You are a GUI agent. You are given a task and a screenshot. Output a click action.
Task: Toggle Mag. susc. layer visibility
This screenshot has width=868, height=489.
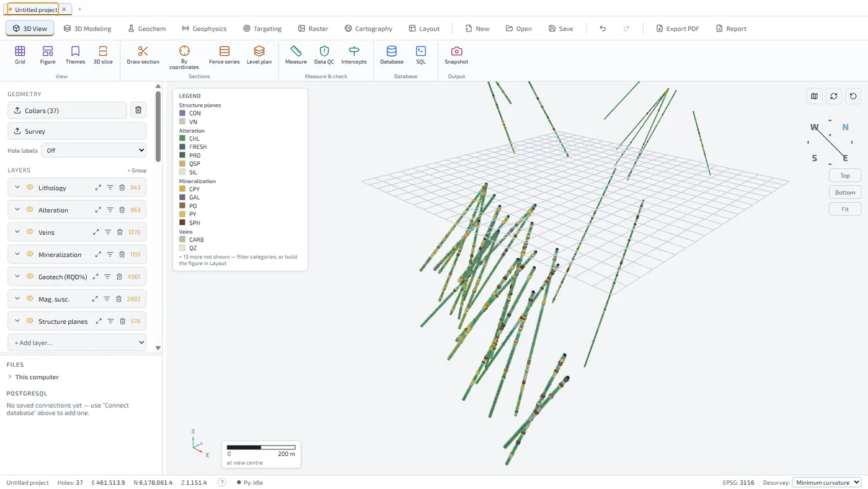[x=30, y=299]
